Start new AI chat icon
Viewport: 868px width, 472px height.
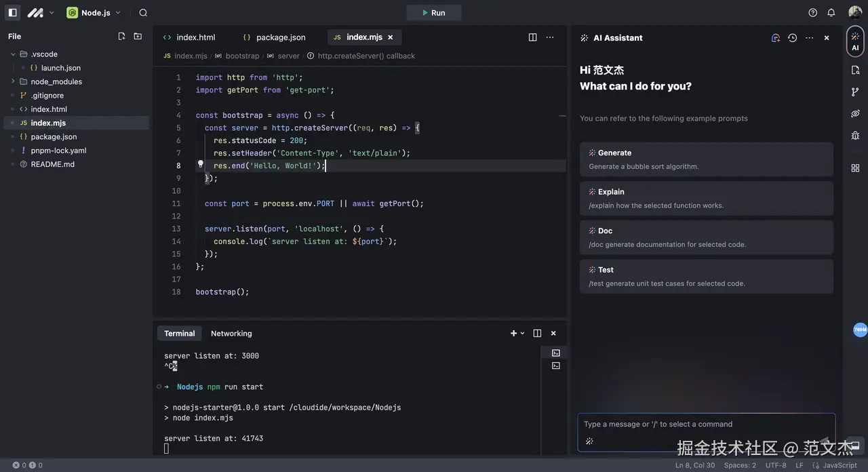coord(776,38)
